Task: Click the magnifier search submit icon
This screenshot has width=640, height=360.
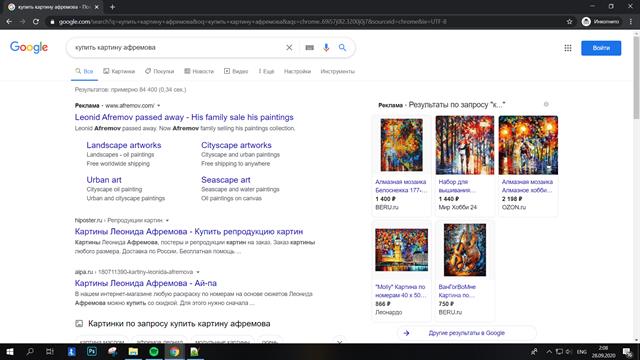Action: pos(342,48)
